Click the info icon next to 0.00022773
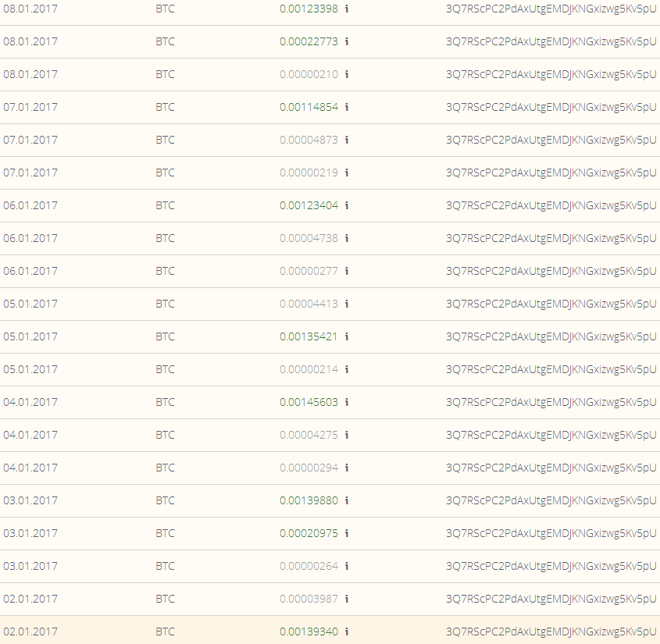Image resolution: width=660 pixels, height=644 pixels. pyautogui.click(x=347, y=41)
